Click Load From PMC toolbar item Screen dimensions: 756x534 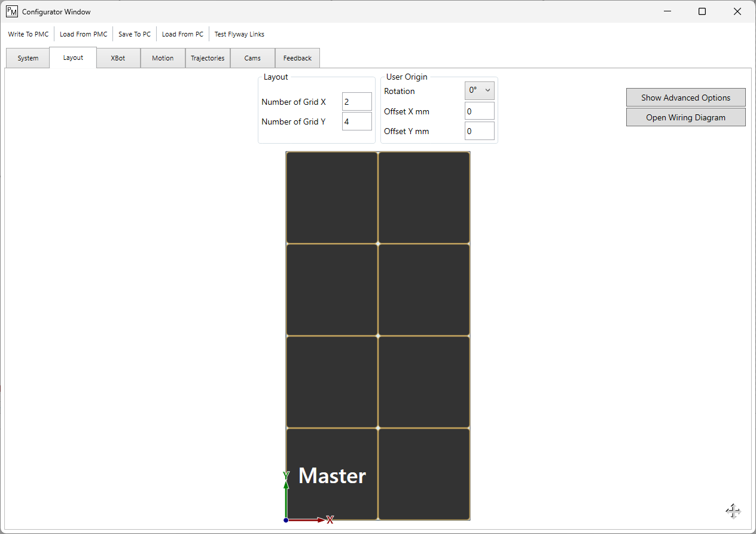coord(84,34)
